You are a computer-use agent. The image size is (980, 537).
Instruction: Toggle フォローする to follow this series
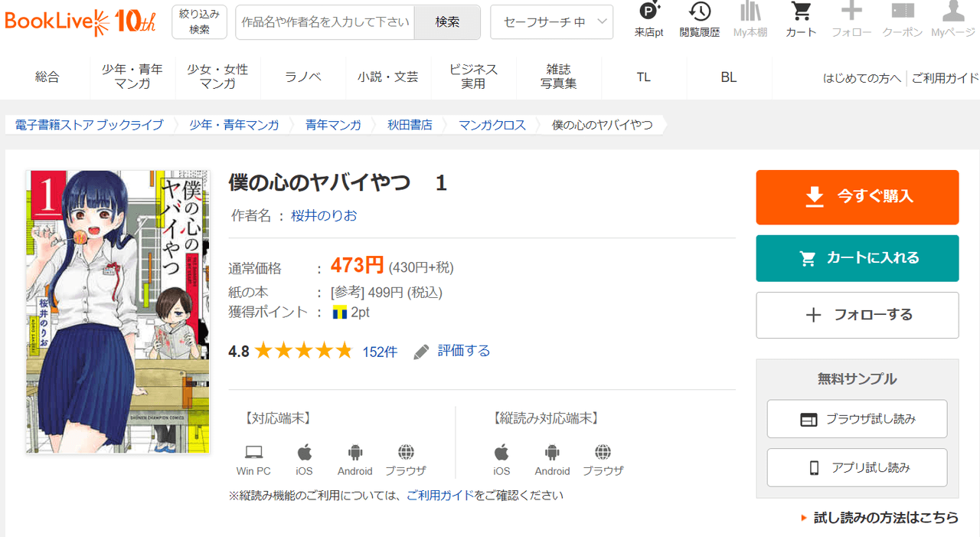[x=857, y=315]
